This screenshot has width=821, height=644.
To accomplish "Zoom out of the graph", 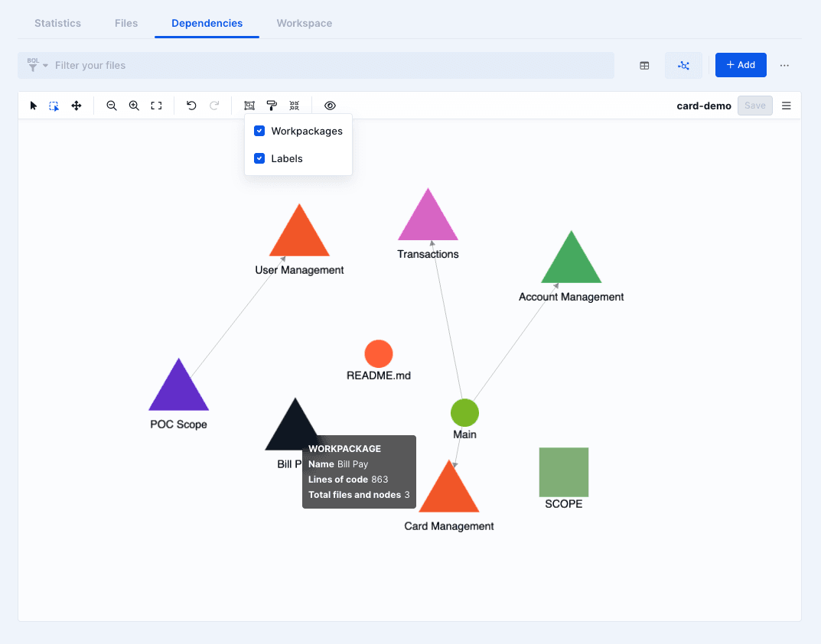I will (112, 106).
